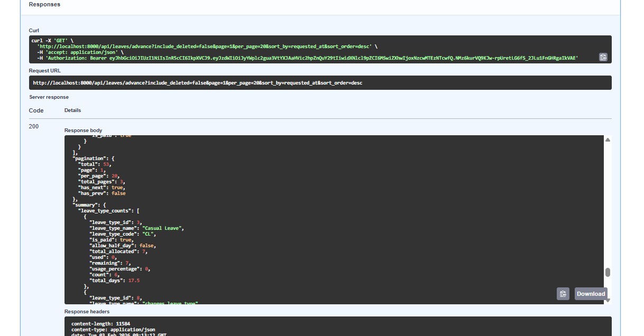Download the response body
The image size is (644, 336).
pos(591,294)
